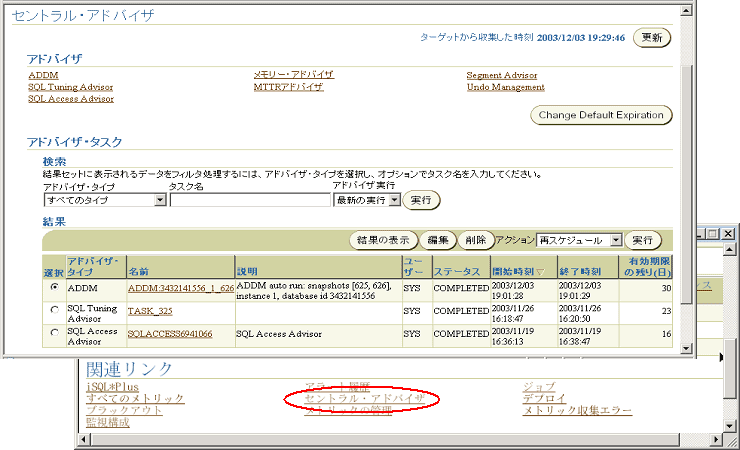Open the ADDM advisor link
The width and height of the screenshot is (740, 450).
click(44, 75)
